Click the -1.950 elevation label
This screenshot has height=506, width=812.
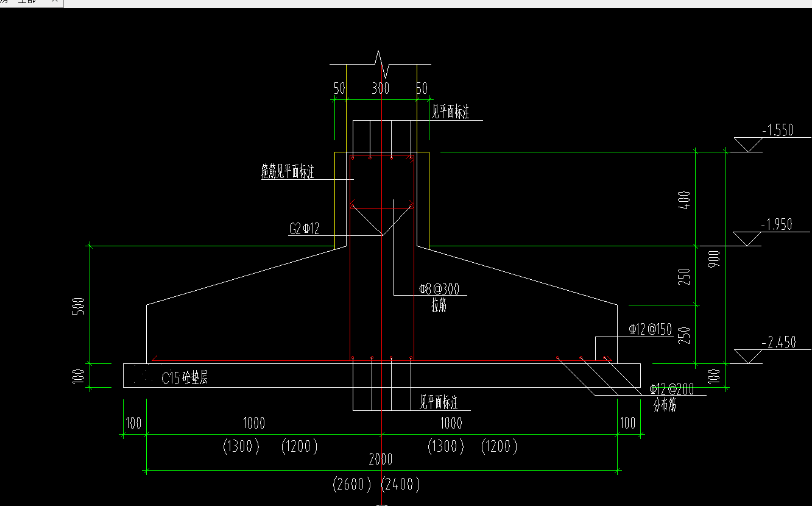click(776, 225)
